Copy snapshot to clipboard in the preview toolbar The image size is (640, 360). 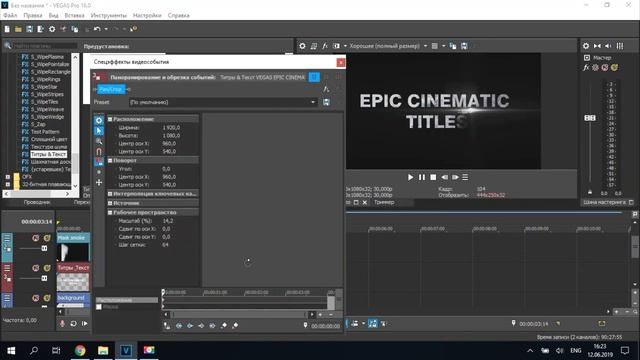[x=453, y=46]
